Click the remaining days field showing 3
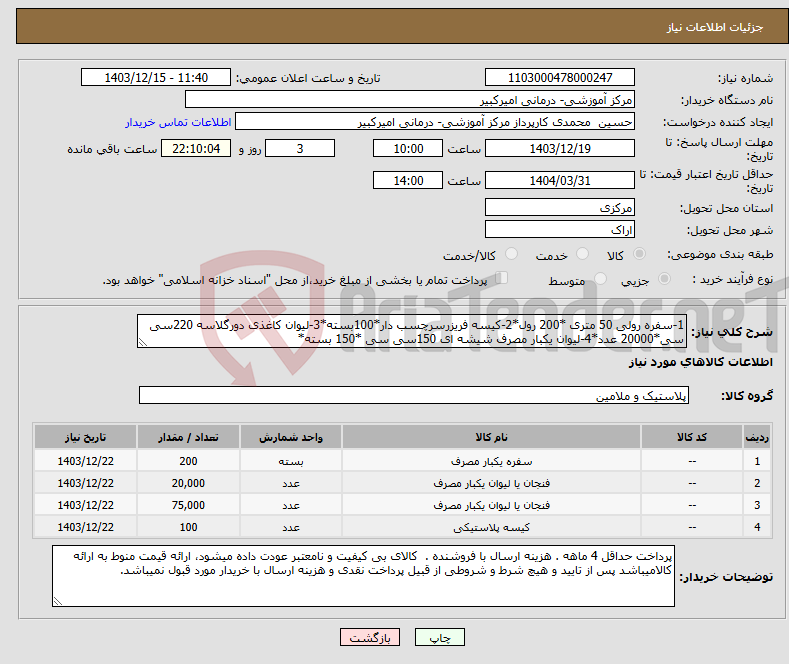Viewport: 789px width, 664px height. point(300,148)
